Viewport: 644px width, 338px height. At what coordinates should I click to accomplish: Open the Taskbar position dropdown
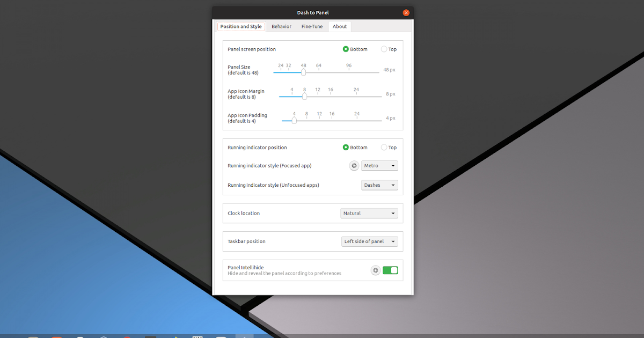369,241
